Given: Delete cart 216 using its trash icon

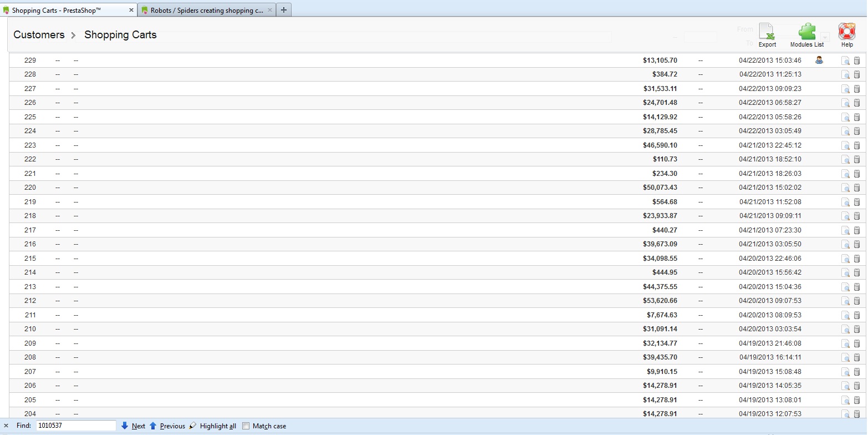Looking at the screenshot, I should pos(857,244).
